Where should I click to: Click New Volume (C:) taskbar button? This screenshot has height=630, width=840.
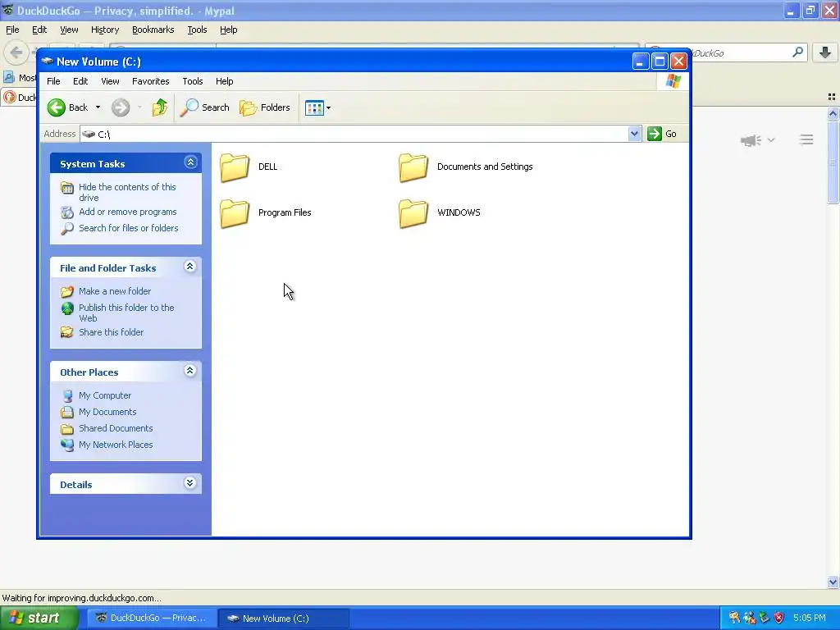point(284,619)
